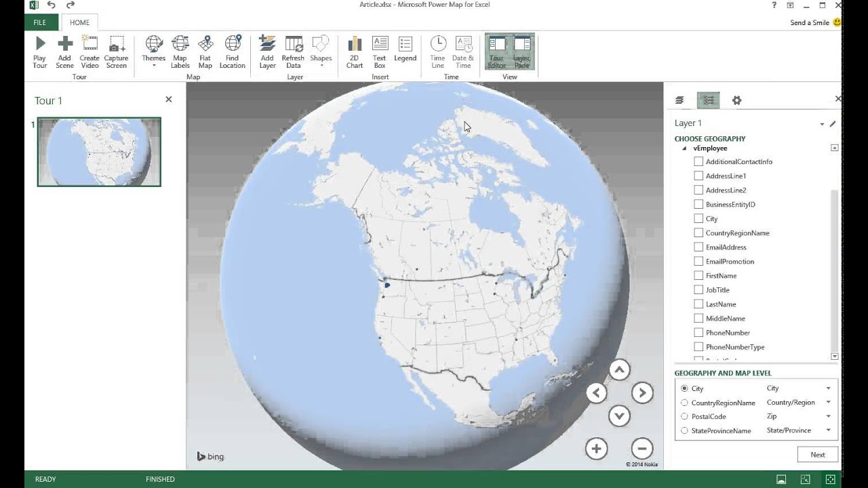
Task: Select the StateProvinceName radio button
Action: [684, 430]
